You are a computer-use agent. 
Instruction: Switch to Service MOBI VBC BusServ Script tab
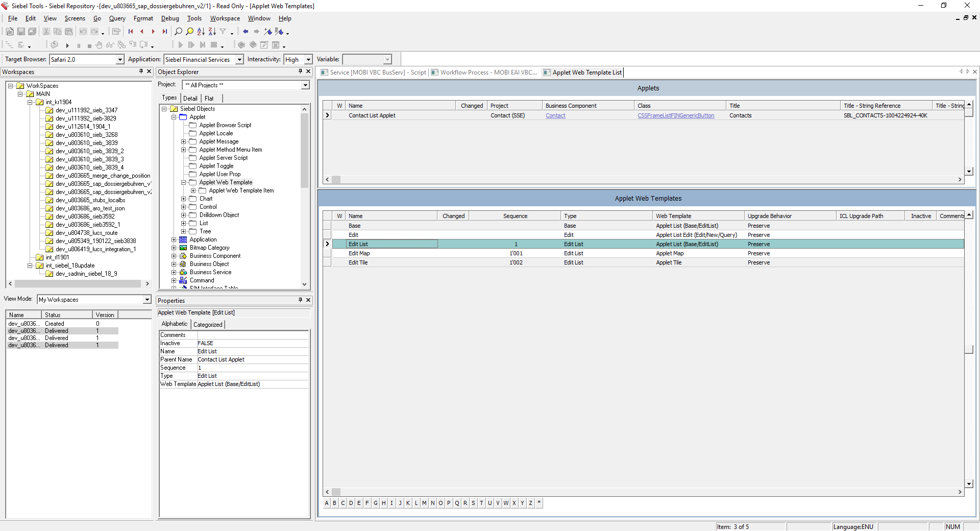pyautogui.click(x=373, y=73)
